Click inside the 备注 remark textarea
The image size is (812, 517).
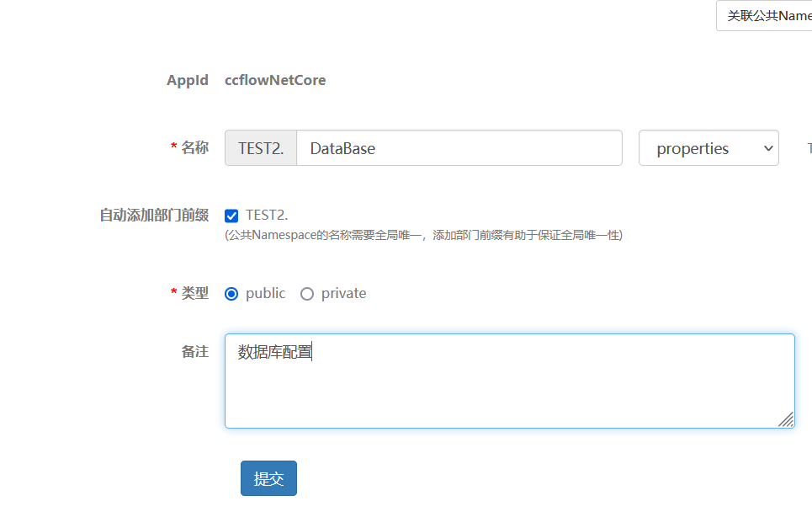coord(508,379)
